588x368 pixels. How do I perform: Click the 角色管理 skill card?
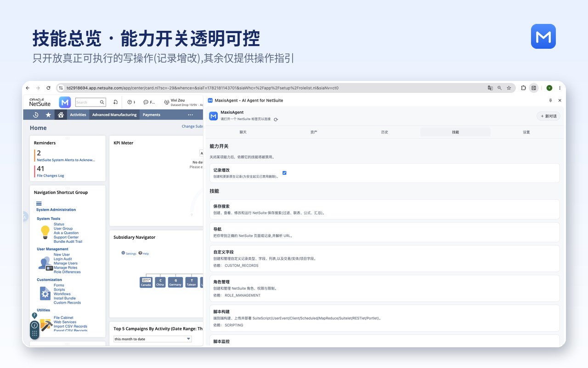click(x=384, y=288)
